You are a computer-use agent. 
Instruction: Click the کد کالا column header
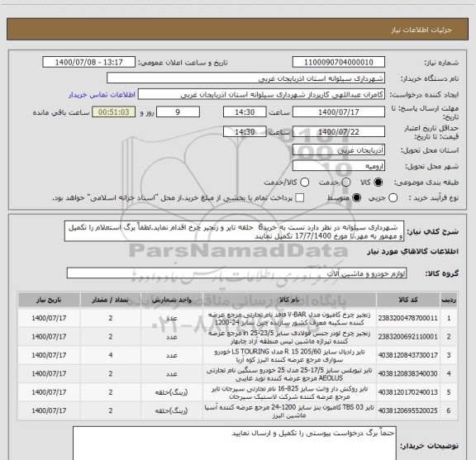click(408, 300)
